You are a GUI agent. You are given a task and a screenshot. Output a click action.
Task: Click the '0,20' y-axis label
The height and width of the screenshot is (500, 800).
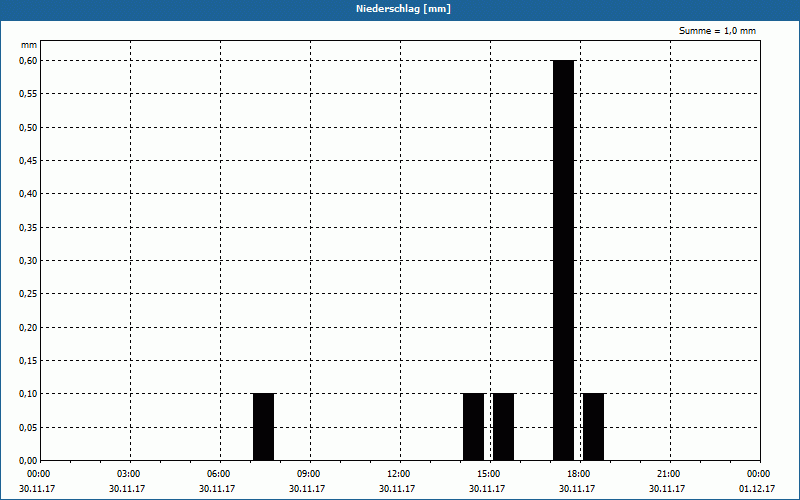28,328
